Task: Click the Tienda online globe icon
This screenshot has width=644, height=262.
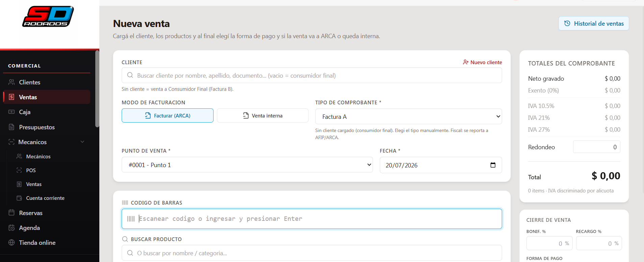Action: (x=11, y=242)
